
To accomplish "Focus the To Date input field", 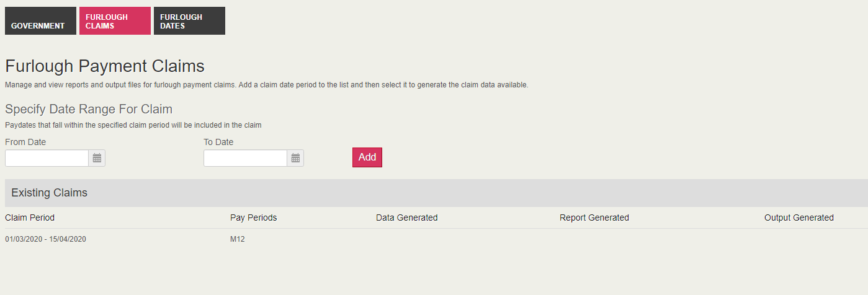I will pyautogui.click(x=246, y=158).
